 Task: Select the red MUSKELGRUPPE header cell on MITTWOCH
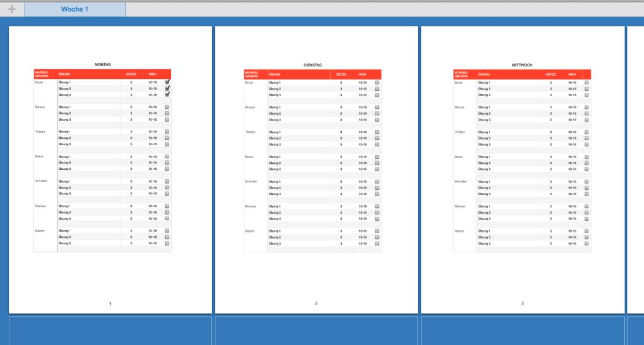click(463, 73)
